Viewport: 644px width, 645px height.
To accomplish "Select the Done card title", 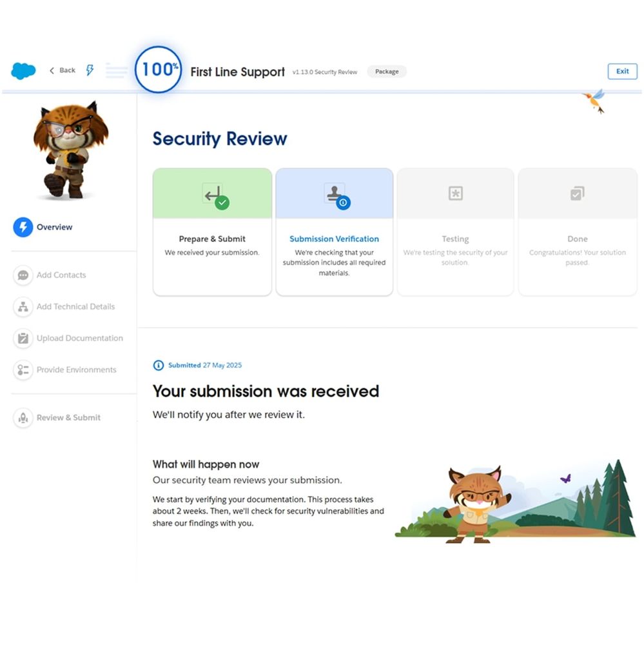I will coord(578,239).
